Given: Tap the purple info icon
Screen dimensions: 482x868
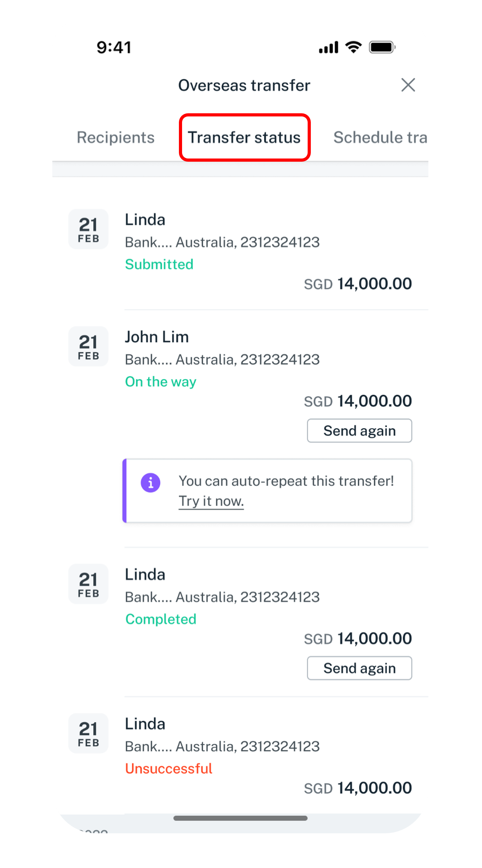Looking at the screenshot, I should click(150, 483).
